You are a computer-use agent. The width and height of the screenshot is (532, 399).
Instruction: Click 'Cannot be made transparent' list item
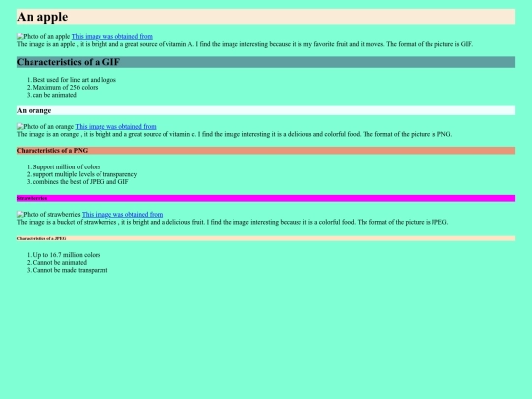[71, 270]
